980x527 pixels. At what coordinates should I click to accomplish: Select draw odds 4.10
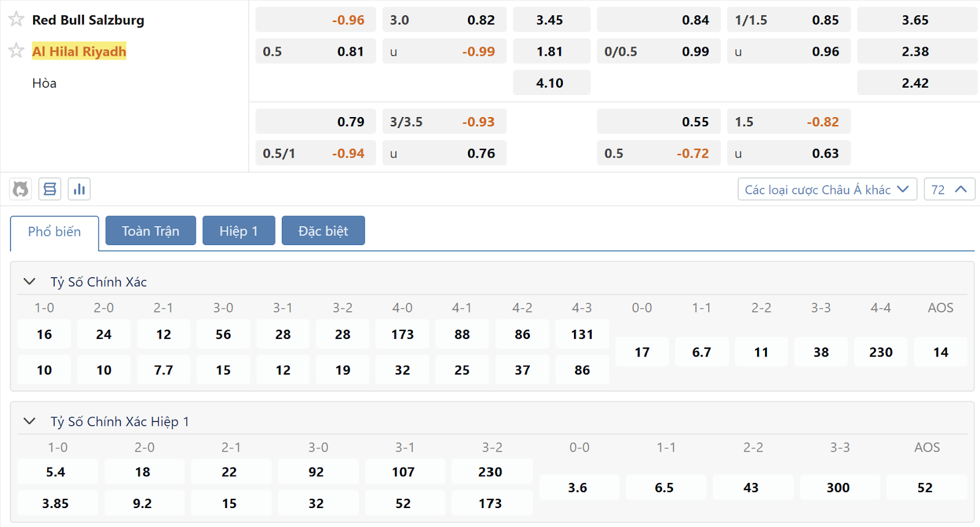click(552, 83)
